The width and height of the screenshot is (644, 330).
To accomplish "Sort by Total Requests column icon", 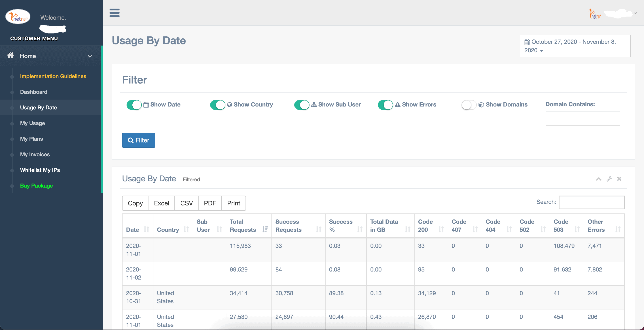I will (x=265, y=229).
